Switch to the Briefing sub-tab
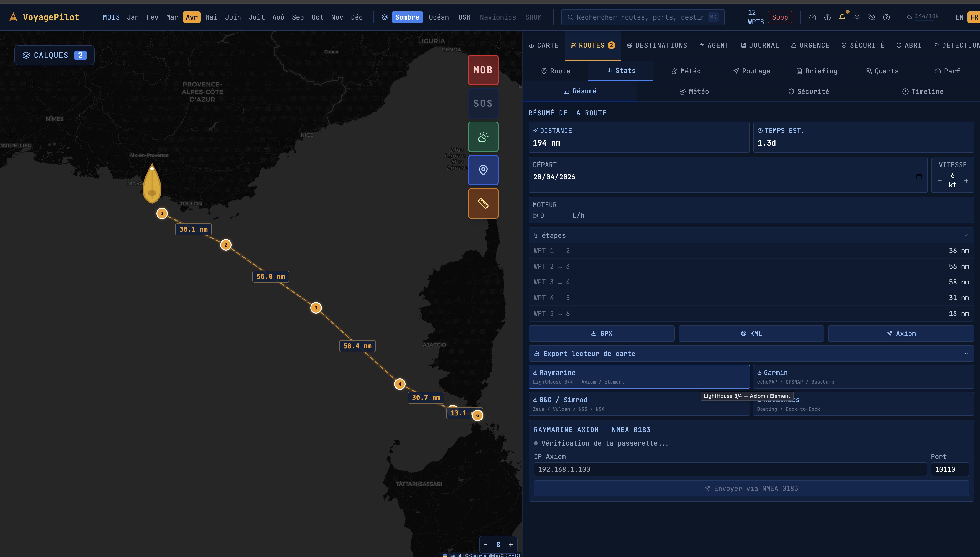The width and height of the screenshot is (980, 557). pos(817,71)
